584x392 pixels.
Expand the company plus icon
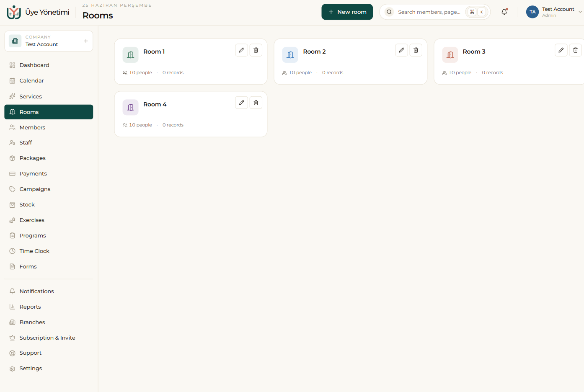[86, 41]
